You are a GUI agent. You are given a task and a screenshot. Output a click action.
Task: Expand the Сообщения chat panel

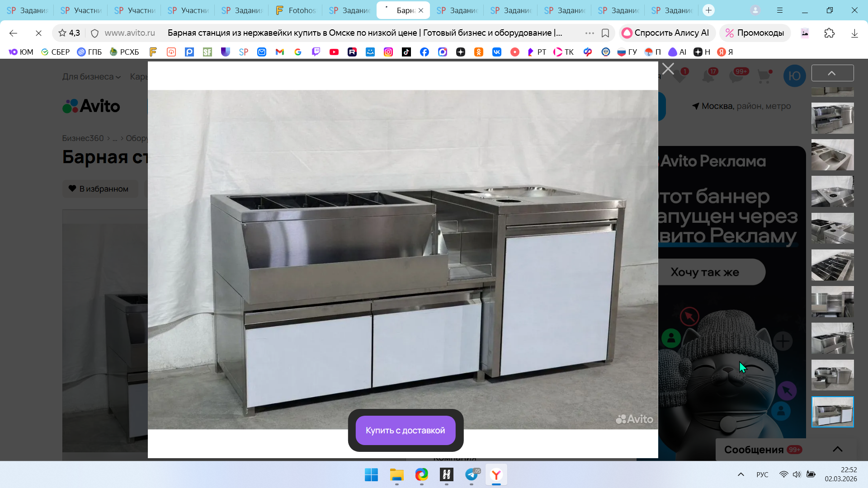coord(837,449)
